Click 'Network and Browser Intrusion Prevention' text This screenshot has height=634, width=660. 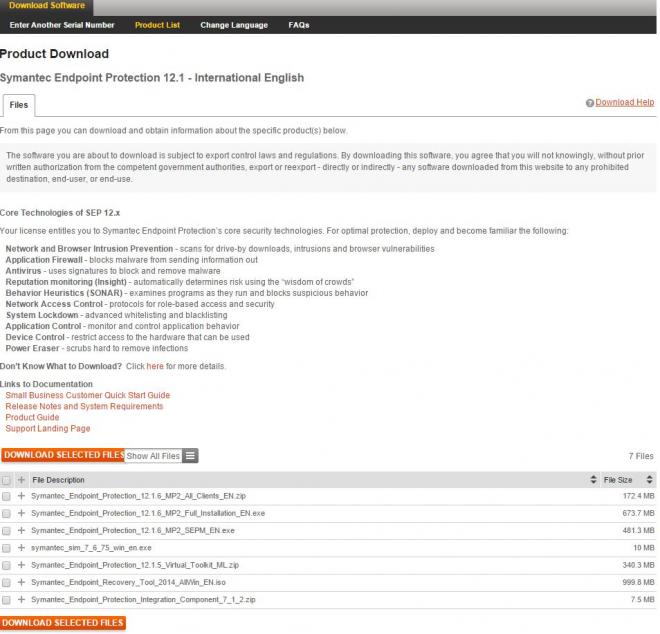89,249
